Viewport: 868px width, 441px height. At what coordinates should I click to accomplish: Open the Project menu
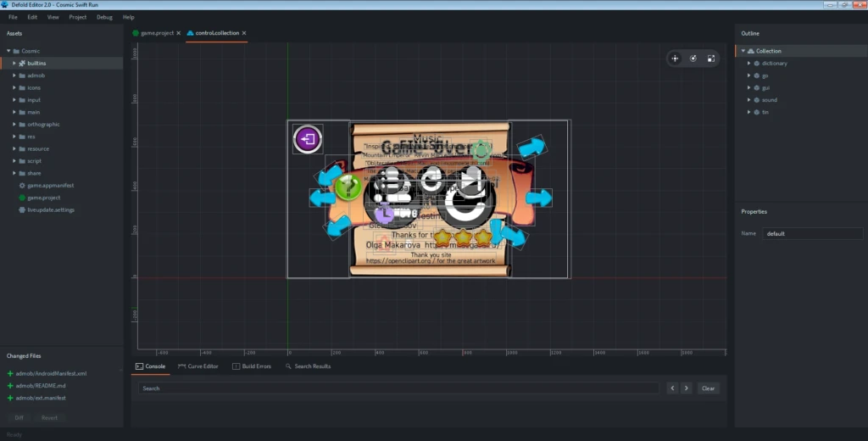pyautogui.click(x=77, y=17)
